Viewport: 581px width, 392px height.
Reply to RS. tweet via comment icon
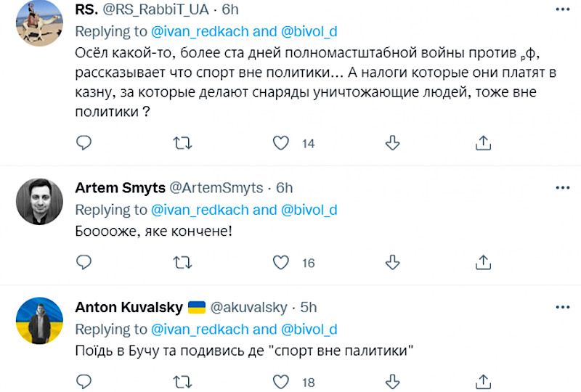pos(84,143)
